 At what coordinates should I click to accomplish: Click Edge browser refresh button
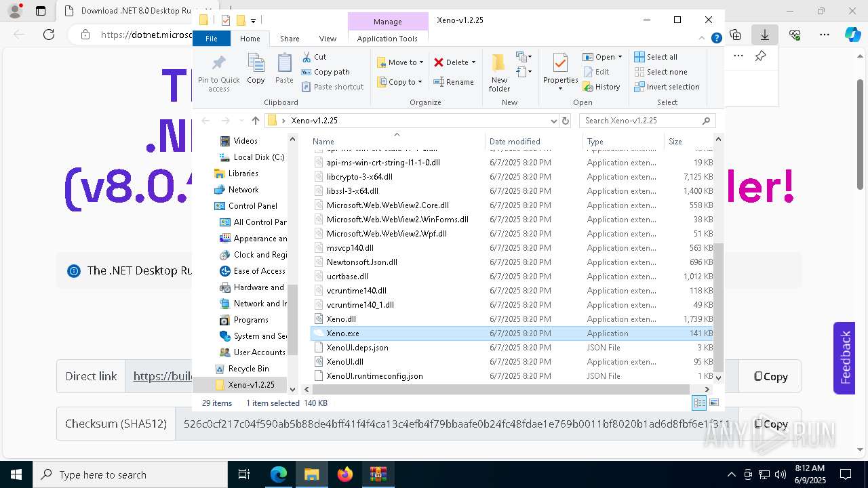[49, 35]
